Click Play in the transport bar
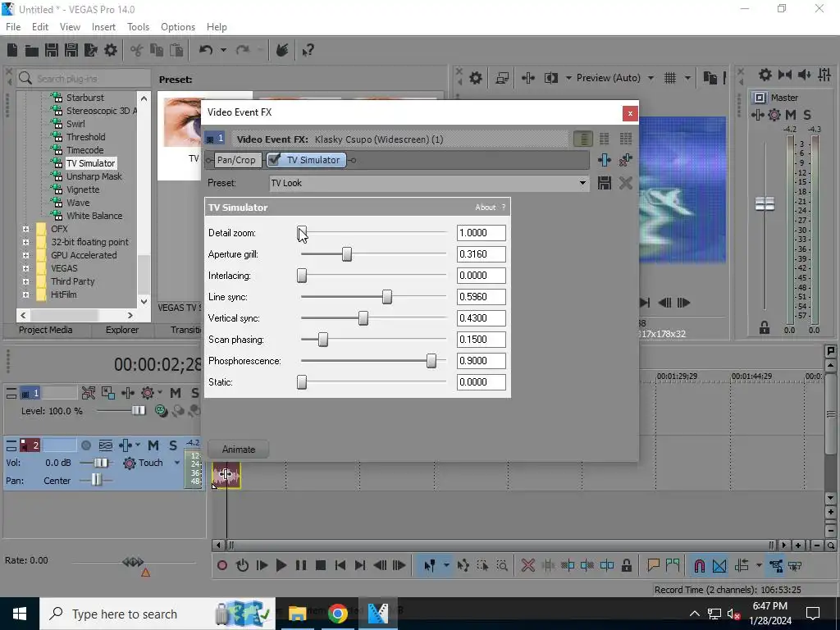840x630 pixels. coord(281,565)
